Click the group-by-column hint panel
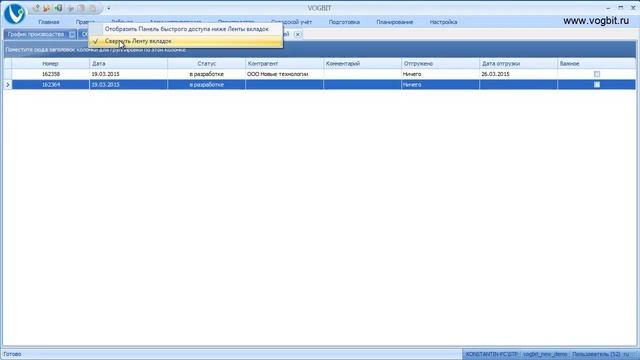Image resolution: width=640 pixels, height=360 pixels. click(320, 50)
